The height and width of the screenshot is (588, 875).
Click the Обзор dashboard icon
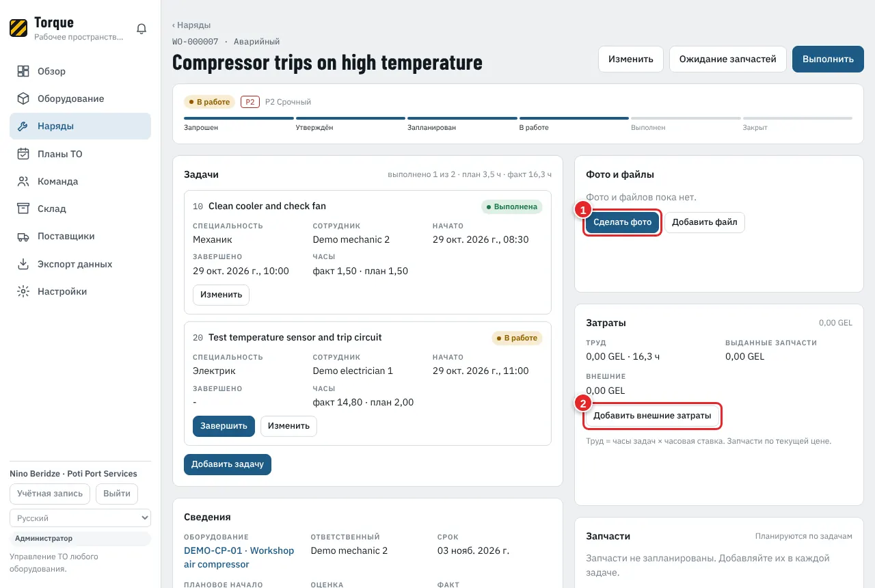tap(23, 71)
